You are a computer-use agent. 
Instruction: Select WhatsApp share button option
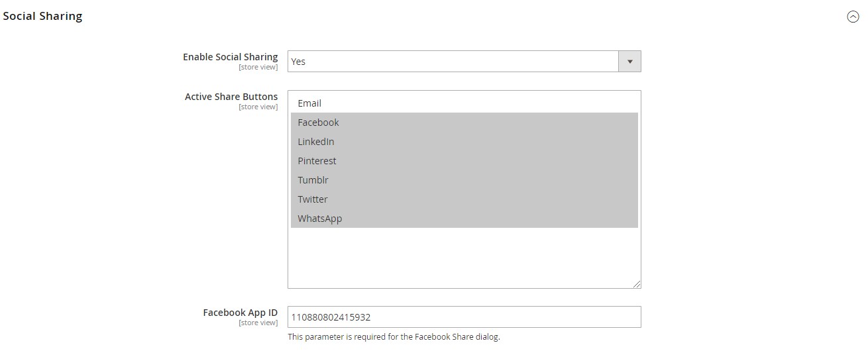coord(464,219)
